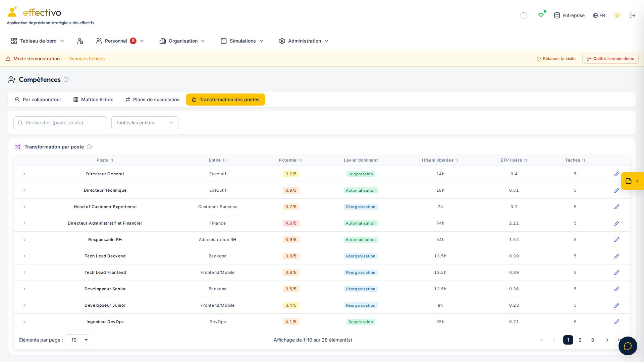Open the Organisation menu
The width and height of the screenshot is (644, 362).
click(x=182, y=41)
